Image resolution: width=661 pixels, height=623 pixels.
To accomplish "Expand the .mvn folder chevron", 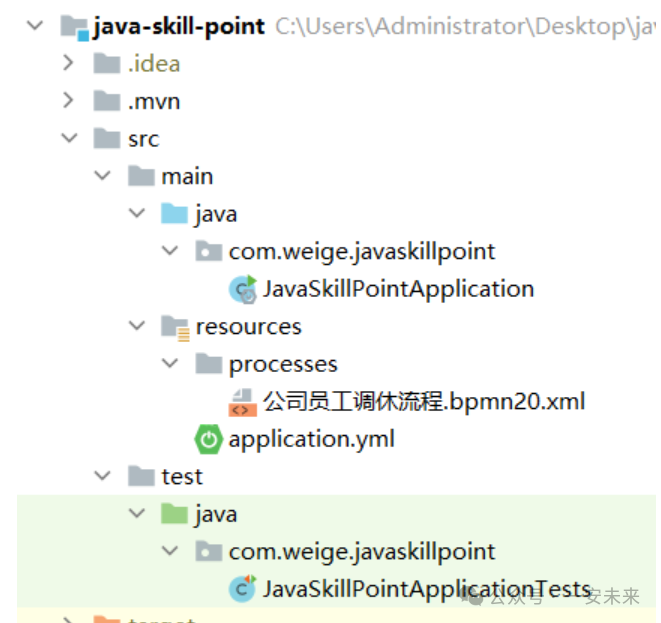I will 68,101.
